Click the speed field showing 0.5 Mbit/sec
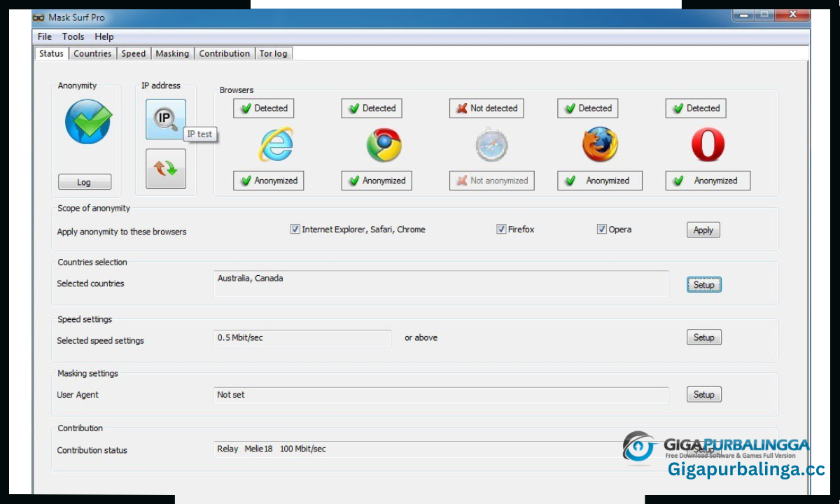Image resolution: width=840 pixels, height=504 pixels. pyautogui.click(x=302, y=338)
